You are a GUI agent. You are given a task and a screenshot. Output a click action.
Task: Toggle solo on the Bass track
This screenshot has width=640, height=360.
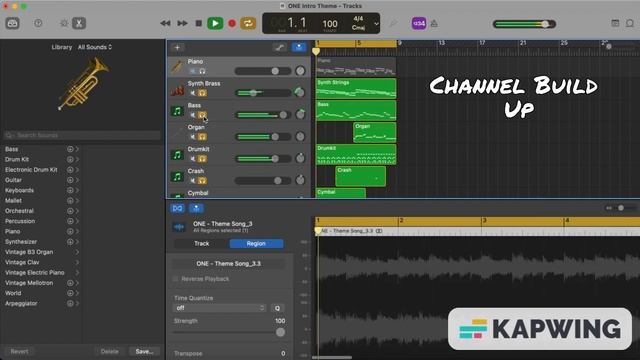click(202, 115)
